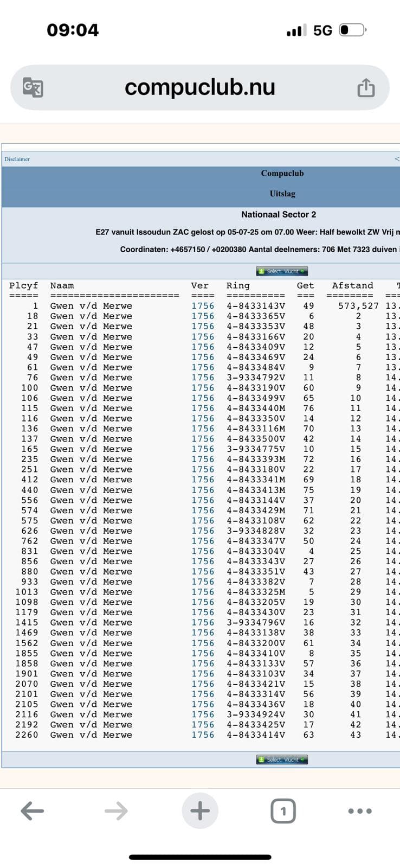Open the three-dots more menu
This screenshot has height=868, width=400.
[x=359, y=811]
